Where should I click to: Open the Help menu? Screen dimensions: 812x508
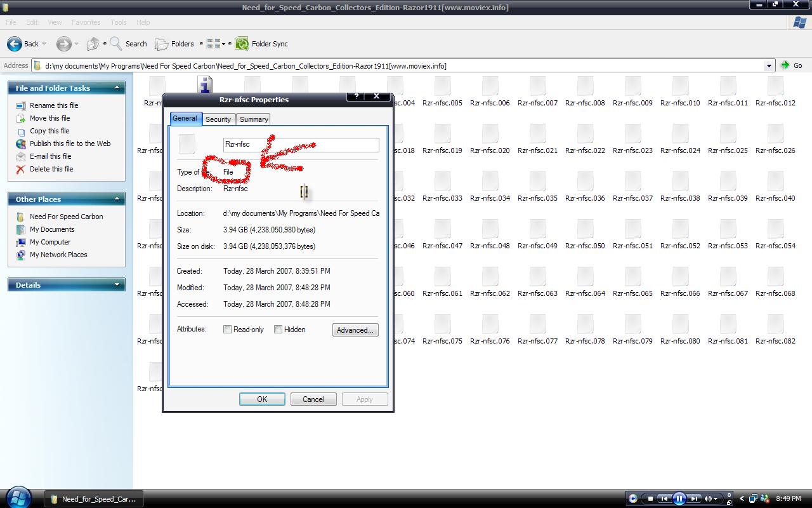pos(143,22)
